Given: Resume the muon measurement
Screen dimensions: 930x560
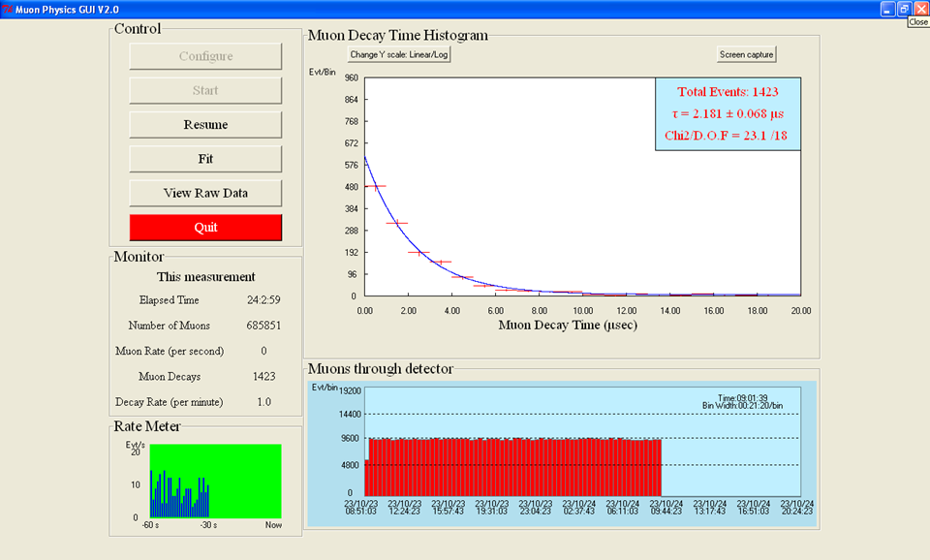Looking at the screenshot, I should (x=205, y=125).
